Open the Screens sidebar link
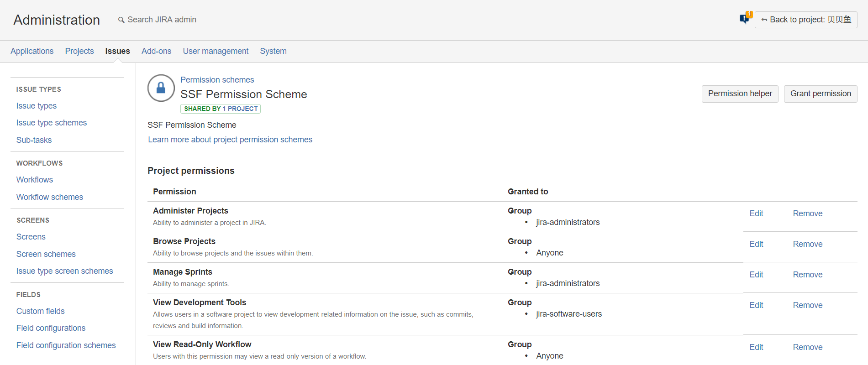Image resolution: width=868 pixels, height=365 pixels. click(31, 237)
